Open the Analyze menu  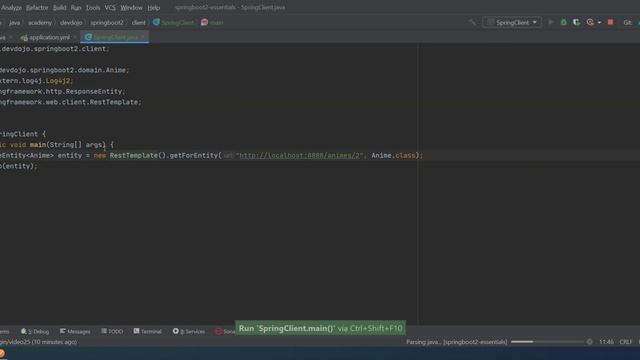[x=11, y=8]
